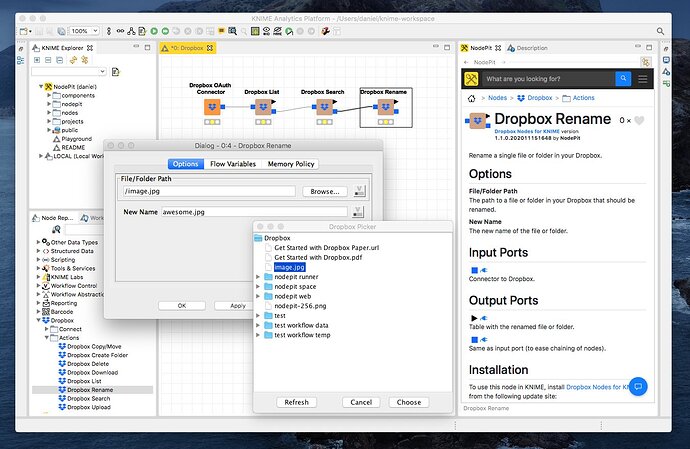Click the blue search button in NodePit
The width and height of the screenshot is (690, 449).
(x=623, y=79)
